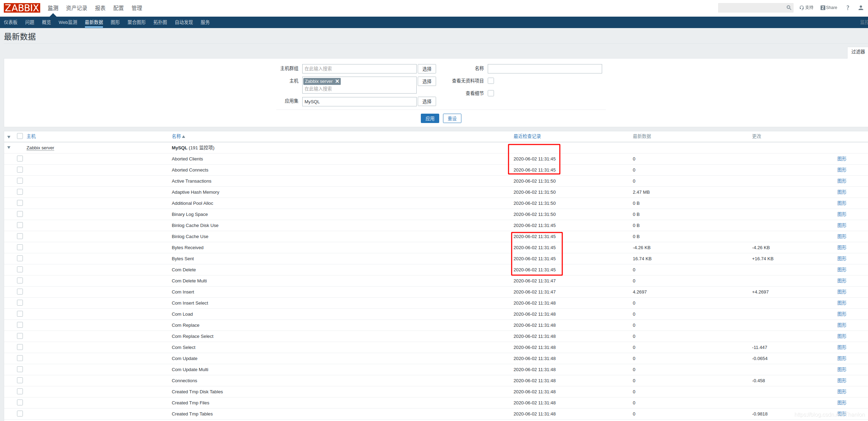Viewport: 868px width, 421px height.
Task: Click 选择 button for 主机群组
Action: [427, 69]
